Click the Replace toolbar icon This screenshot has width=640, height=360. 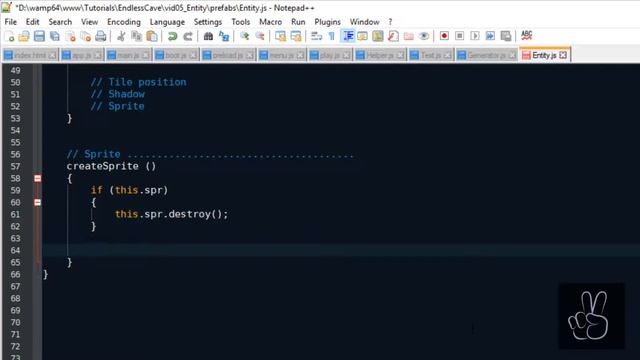[x=224, y=36]
